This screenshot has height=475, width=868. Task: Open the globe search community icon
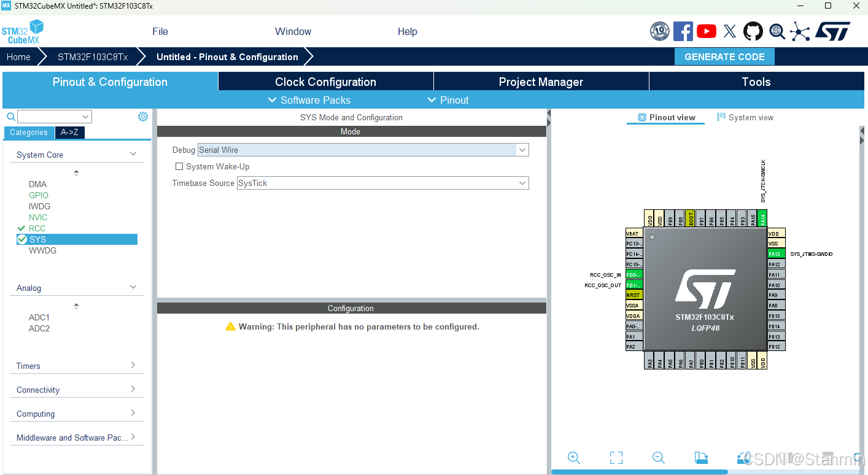point(777,31)
